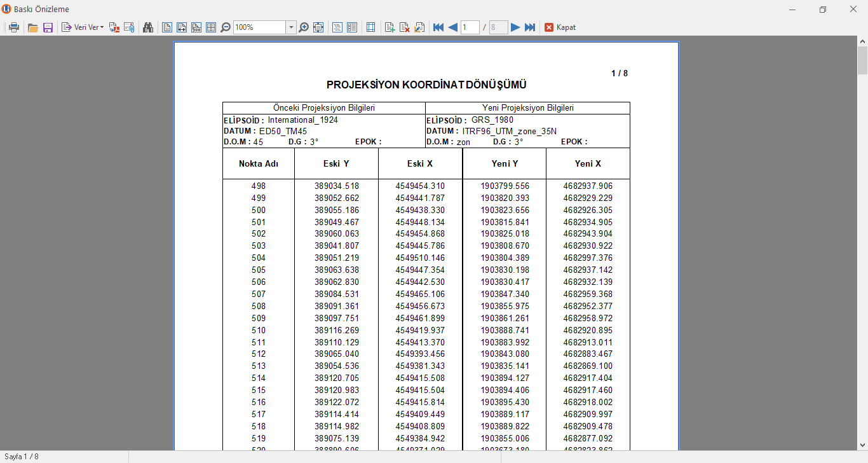
Task: Click Yeni X value 4682877.092
Action: click(x=588, y=438)
